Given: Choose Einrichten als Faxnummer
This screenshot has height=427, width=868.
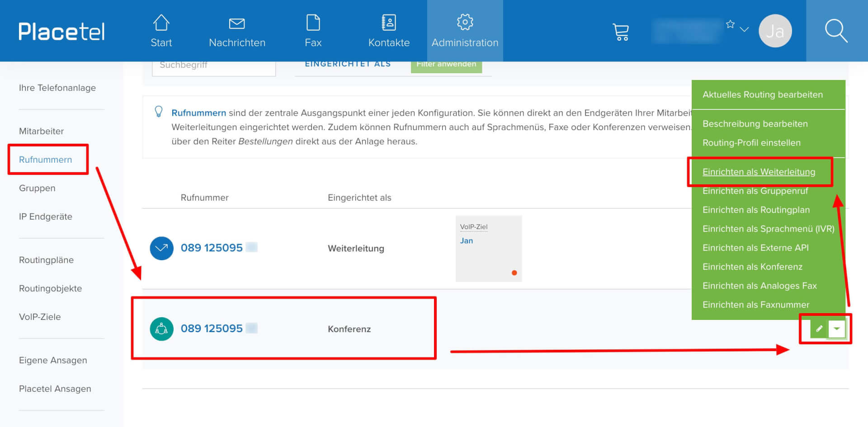Looking at the screenshot, I should 756,305.
